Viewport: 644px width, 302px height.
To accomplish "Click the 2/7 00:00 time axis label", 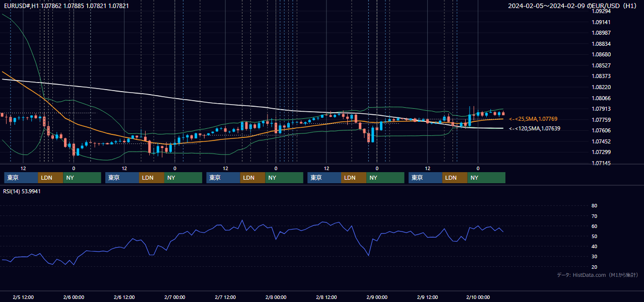I will point(175,297).
